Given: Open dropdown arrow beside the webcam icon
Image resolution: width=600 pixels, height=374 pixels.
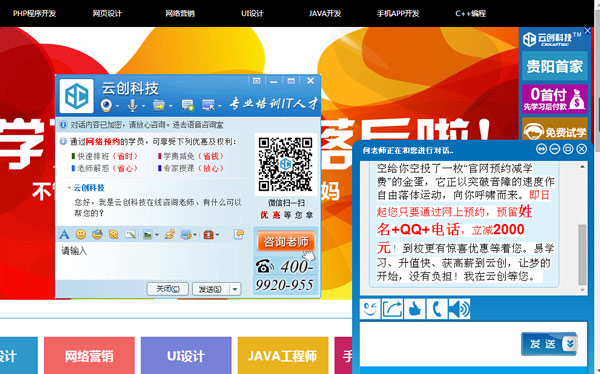Looking at the screenshot, I should pyautogui.click(x=117, y=106).
